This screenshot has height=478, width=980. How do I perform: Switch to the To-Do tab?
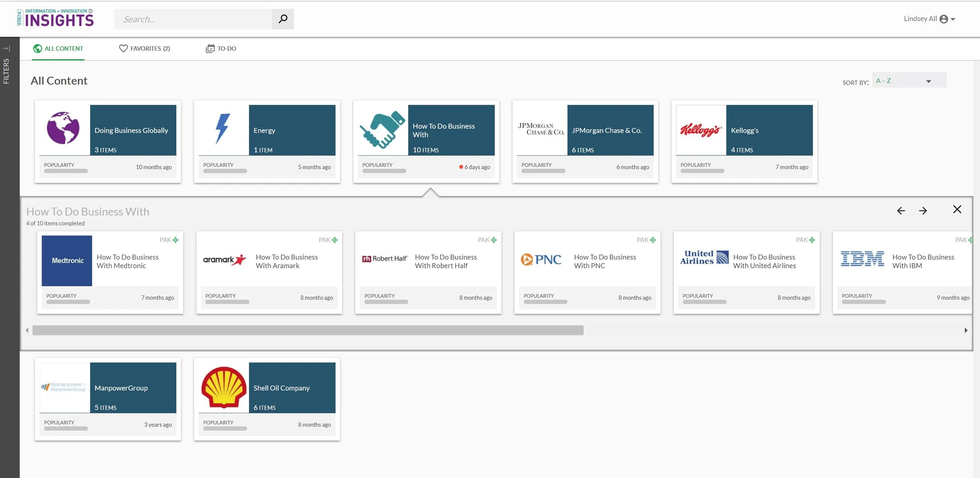click(x=221, y=49)
